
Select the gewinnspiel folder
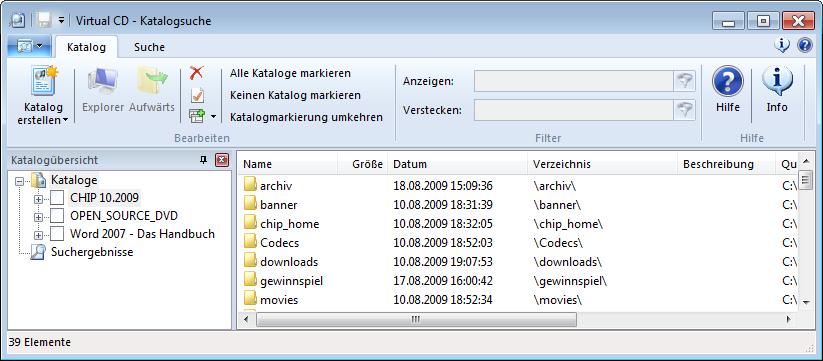click(x=291, y=281)
